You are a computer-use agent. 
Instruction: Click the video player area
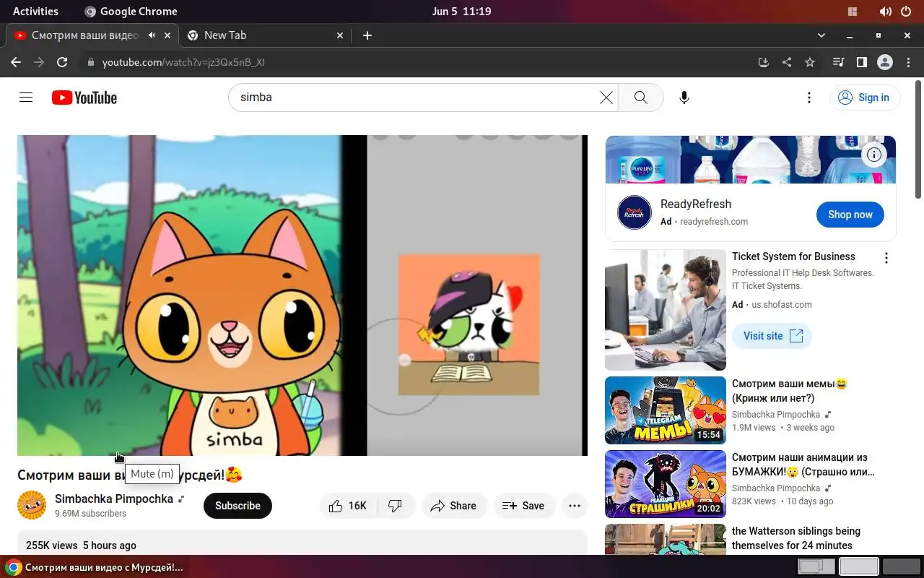[x=302, y=296]
